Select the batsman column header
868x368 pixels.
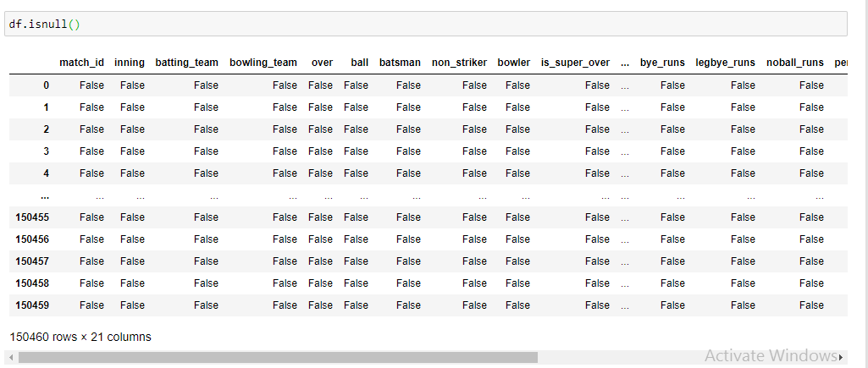(400, 63)
